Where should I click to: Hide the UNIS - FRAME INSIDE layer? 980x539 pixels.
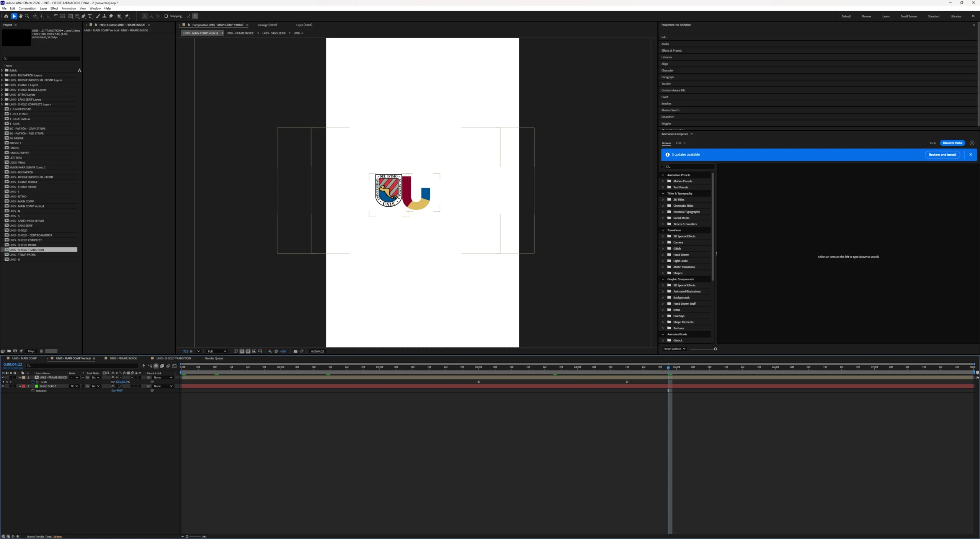point(3,377)
